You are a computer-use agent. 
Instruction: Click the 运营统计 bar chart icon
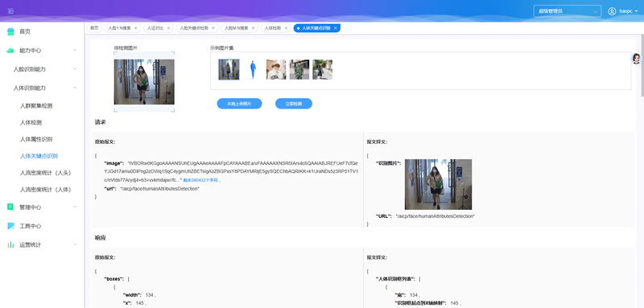10,244
